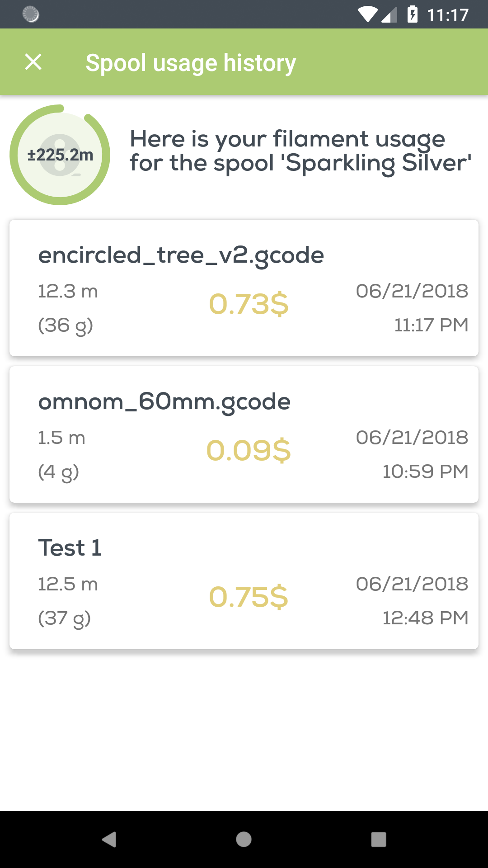Tap the 11:17 PM timestamp
The width and height of the screenshot is (488, 868).
coord(431,325)
